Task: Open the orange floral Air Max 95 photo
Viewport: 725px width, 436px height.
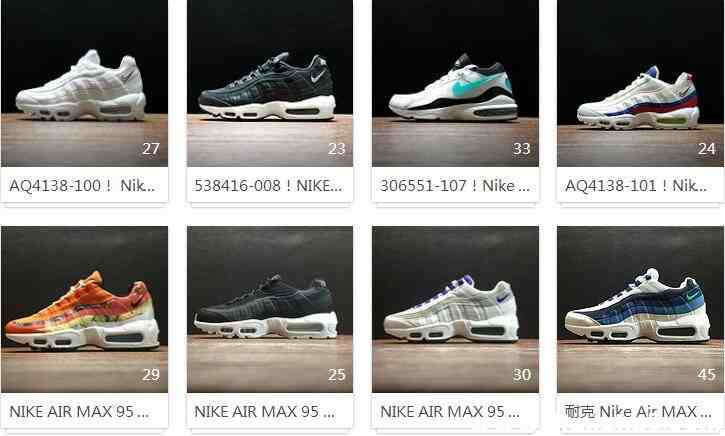Action: click(x=84, y=309)
